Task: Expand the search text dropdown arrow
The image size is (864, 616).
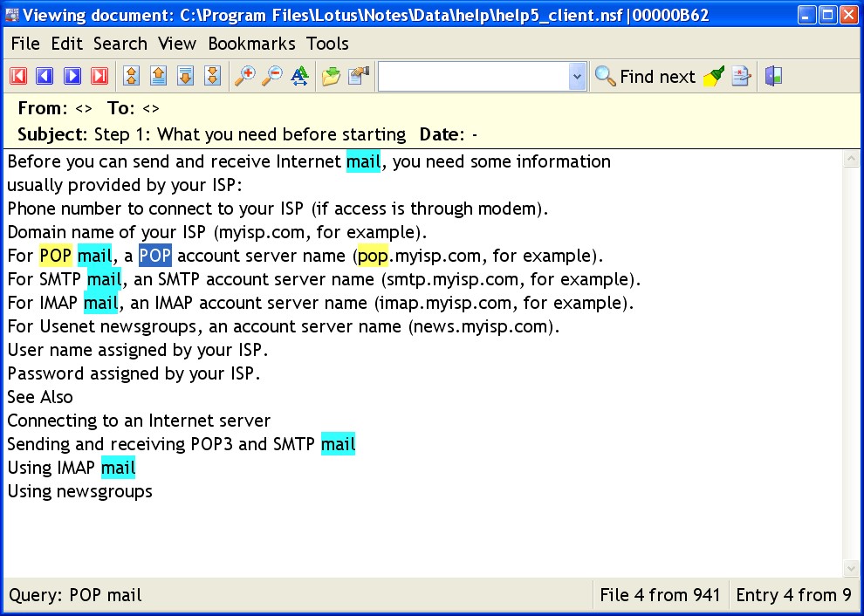Action: point(576,77)
